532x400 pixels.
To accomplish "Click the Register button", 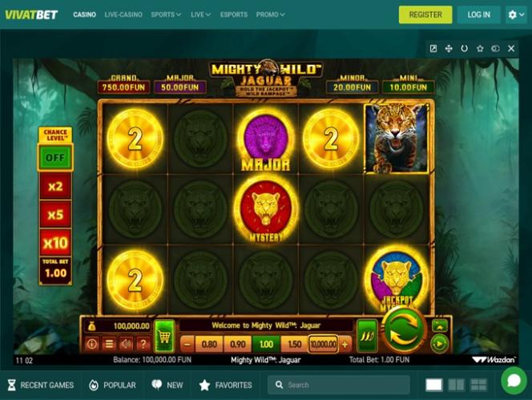I will click(x=425, y=14).
